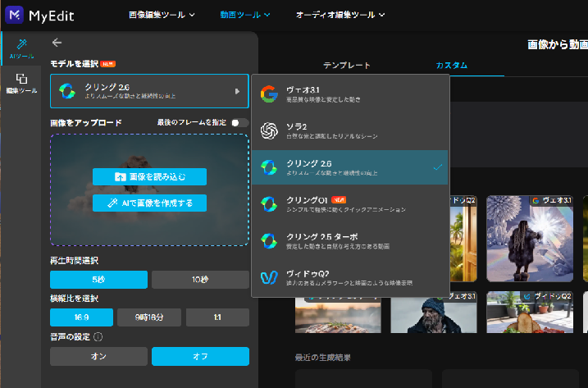Toggle 最後のフレームを指定 switch
Image resolution: width=588 pixels, height=388 pixels.
[x=239, y=122]
